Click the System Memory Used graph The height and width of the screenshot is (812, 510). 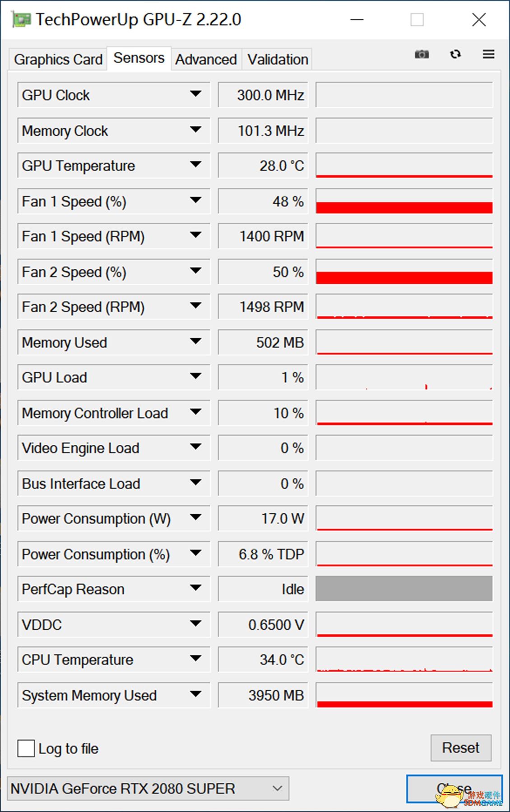pyautogui.click(x=404, y=695)
